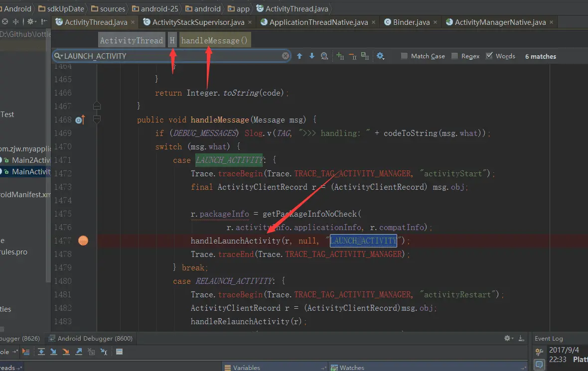Close the ActivityManagerNative.java tab
This screenshot has width=588, height=371.
[x=551, y=22]
